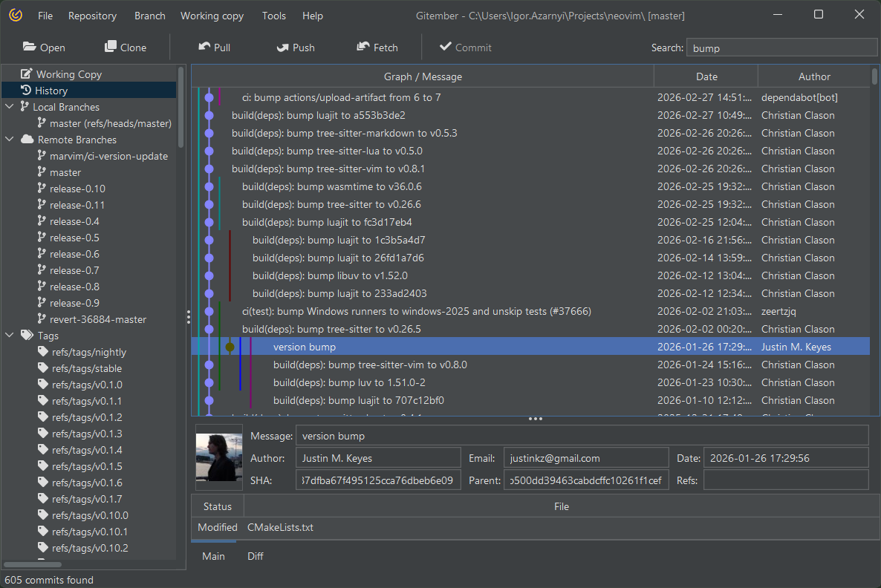
Task: Click the commit author avatar thumbnail
Action: pos(219,457)
